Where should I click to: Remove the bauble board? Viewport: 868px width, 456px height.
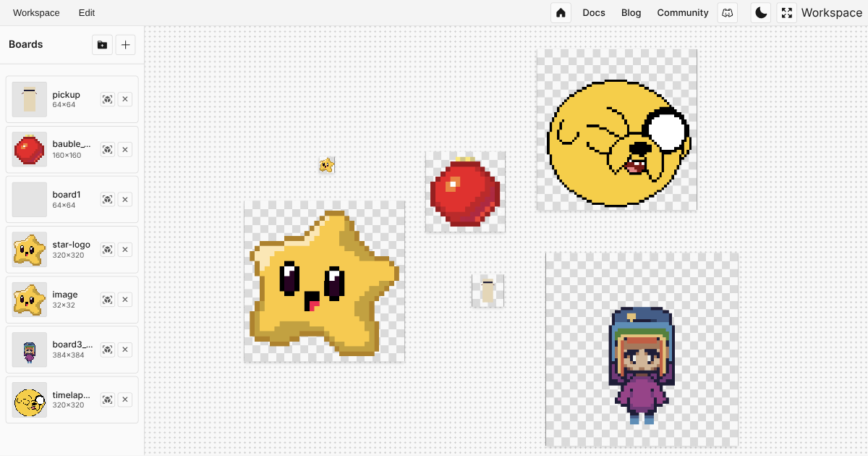point(125,149)
